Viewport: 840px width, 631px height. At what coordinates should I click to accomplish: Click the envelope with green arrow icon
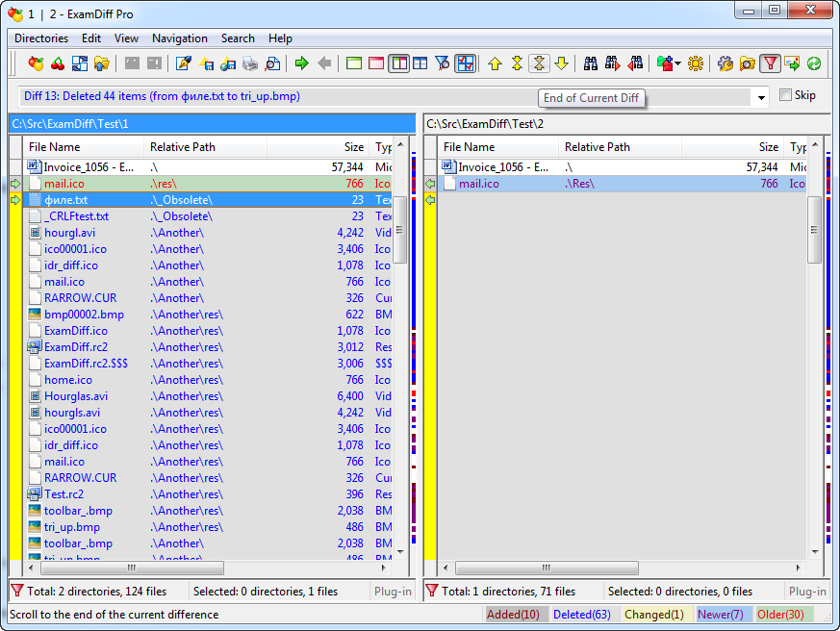792,63
